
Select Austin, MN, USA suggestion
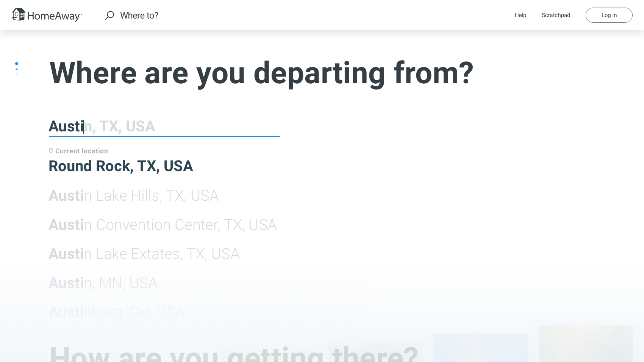click(x=103, y=283)
